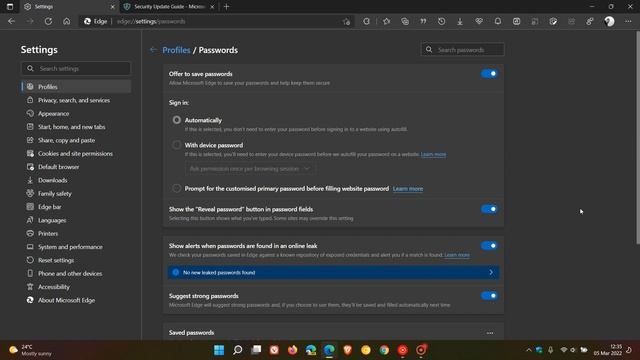This screenshot has height=360, width=640.
Task: Refresh the Settings page
Action: coord(48,21)
